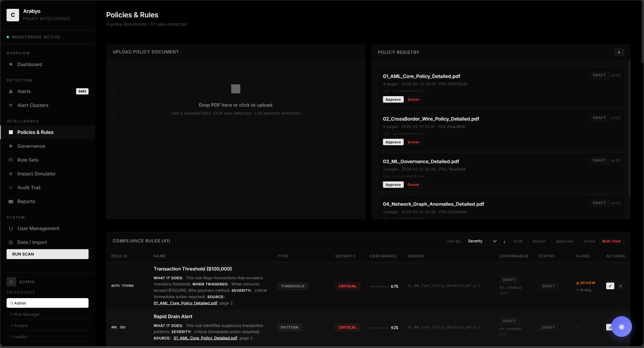The width and height of the screenshot is (644, 348).
Task: Reject the Transaction Threshold rule with X
Action: coord(621,286)
